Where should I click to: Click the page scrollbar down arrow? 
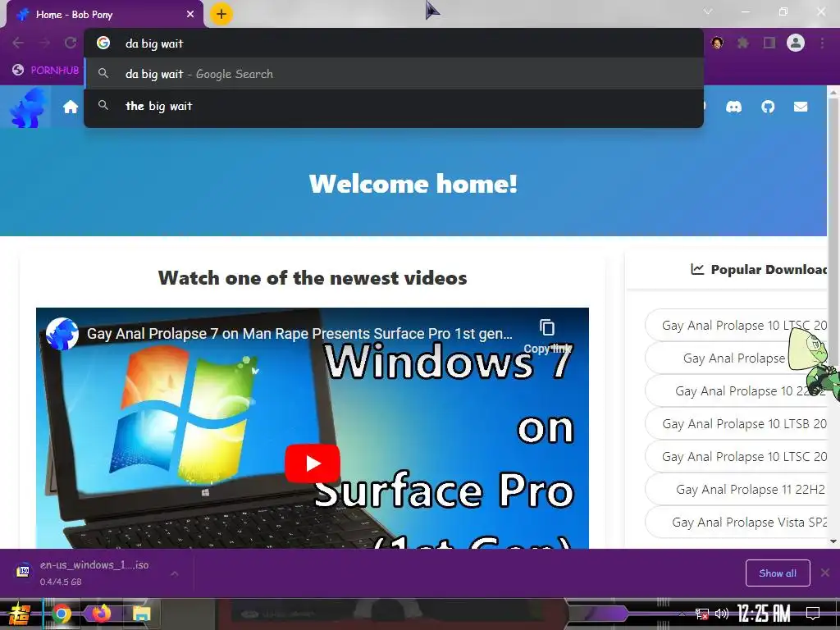833,541
